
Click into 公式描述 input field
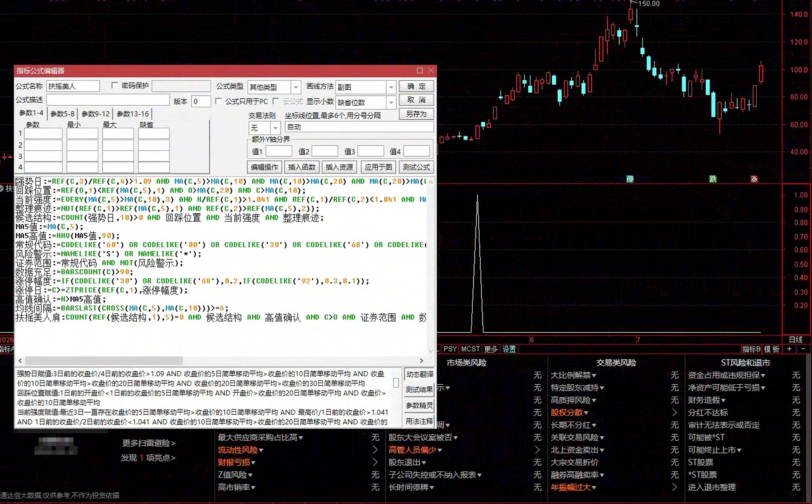[108, 100]
